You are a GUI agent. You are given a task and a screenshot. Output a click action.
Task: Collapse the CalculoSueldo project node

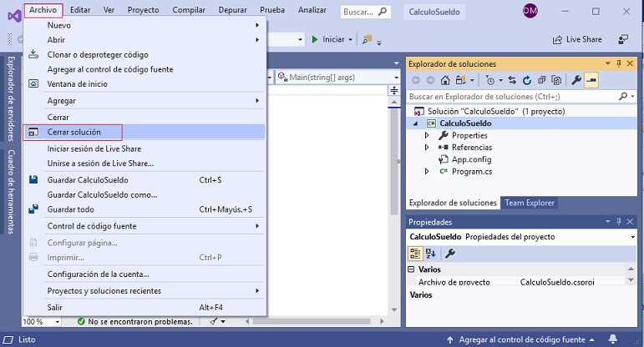416,123
